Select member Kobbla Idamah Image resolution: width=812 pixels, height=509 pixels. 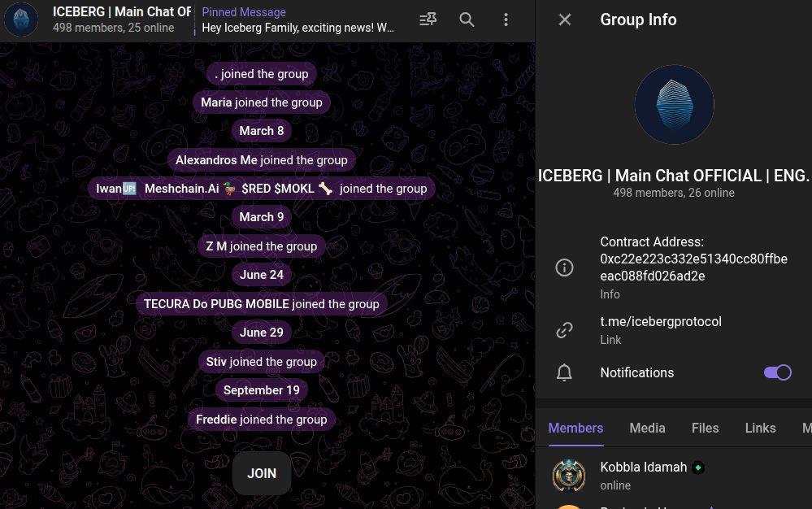coord(673,476)
